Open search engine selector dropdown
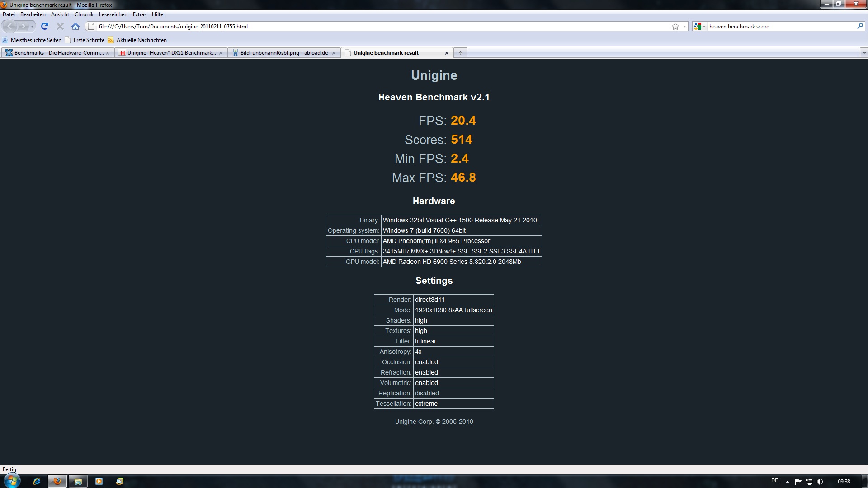The width and height of the screenshot is (868, 488). tap(699, 26)
